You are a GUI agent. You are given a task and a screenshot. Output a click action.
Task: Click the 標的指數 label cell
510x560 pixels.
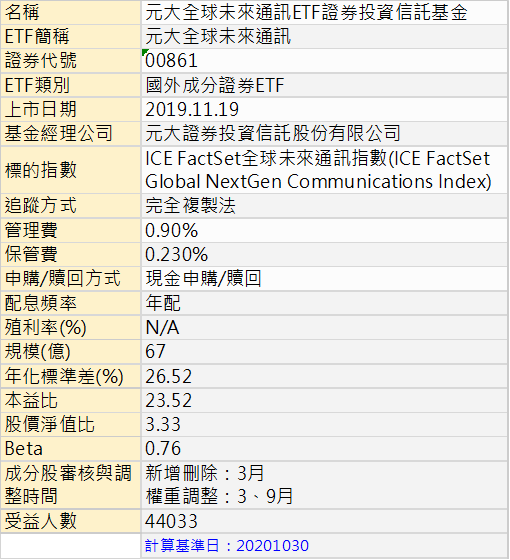pos(71,170)
